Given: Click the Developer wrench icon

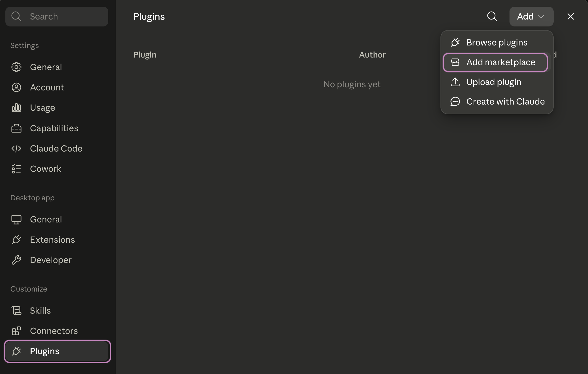Looking at the screenshot, I should tap(16, 260).
